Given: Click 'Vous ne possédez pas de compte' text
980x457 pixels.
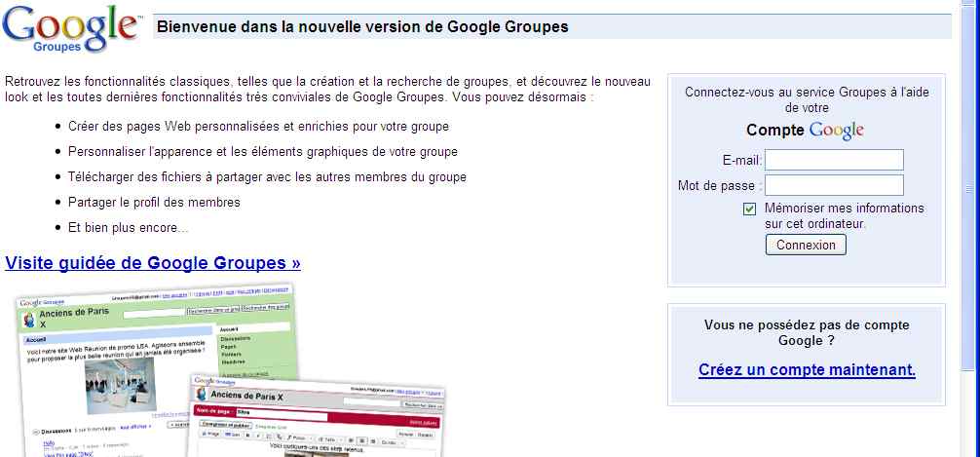Looking at the screenshot, I should click(x=807, y=332).
